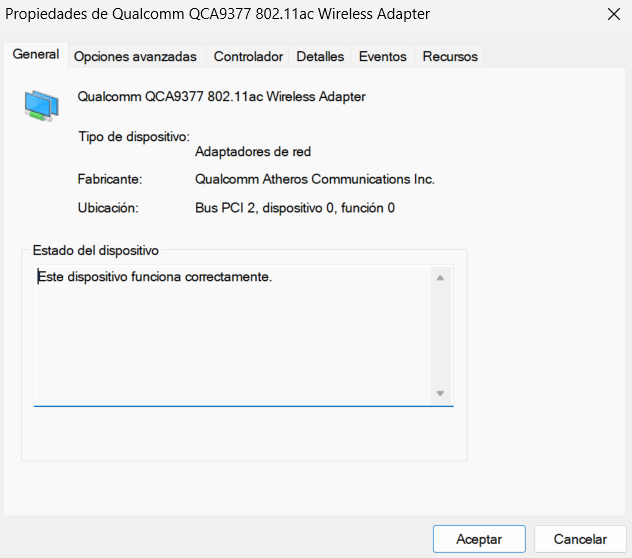Click the "Estado del dispositivo" group label

pyautogui.click(x=96, y=250)
